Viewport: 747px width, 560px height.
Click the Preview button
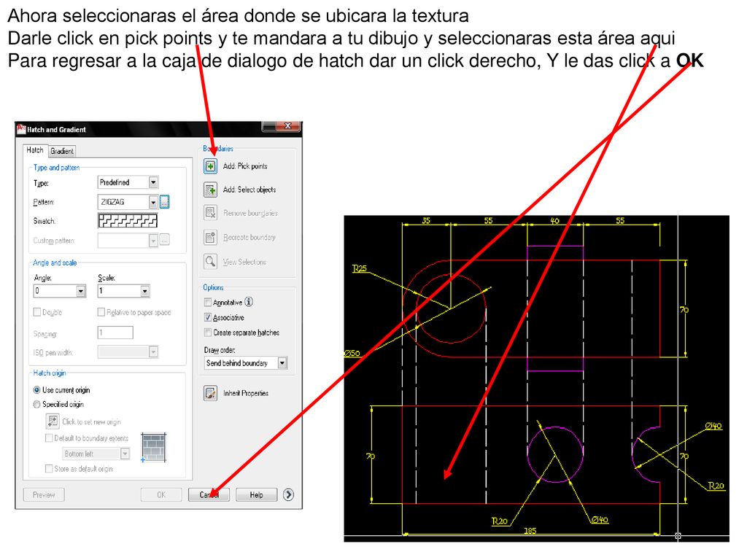(x=44, y=495)
